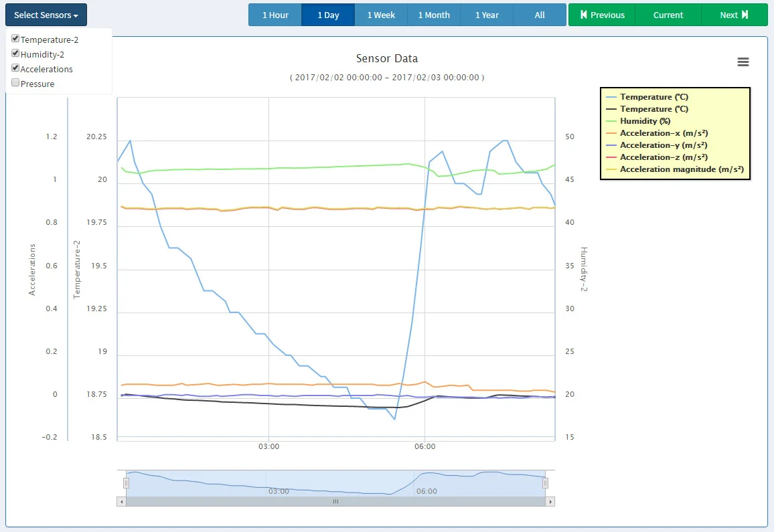Image resolution: width=774 pixels, height=532 pixels.
Task: Uncheck the Temperature-2 checkbox
Action: pyautogui.click(x=15, y=39)
